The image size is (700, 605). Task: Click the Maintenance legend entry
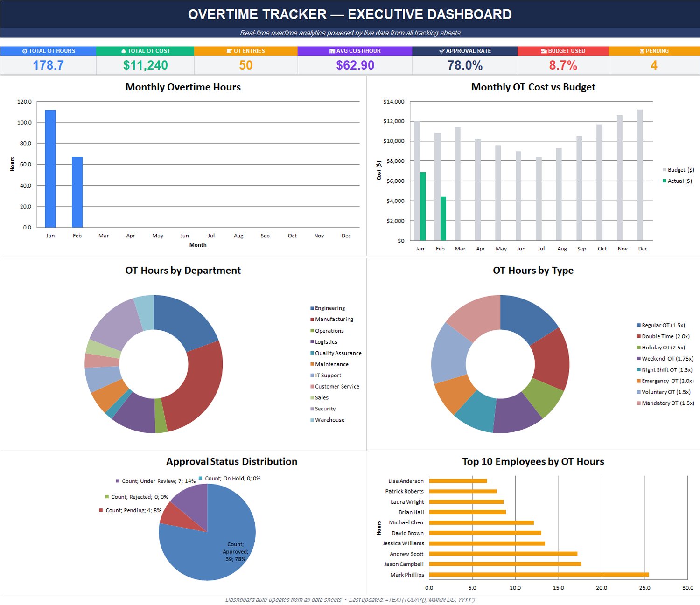(x=329, y=364)
